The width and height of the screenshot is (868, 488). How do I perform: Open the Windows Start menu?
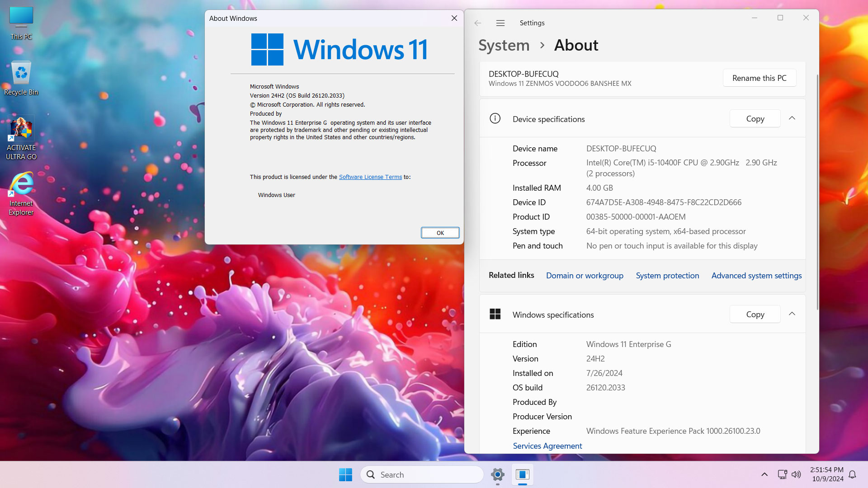coord(345,474)
